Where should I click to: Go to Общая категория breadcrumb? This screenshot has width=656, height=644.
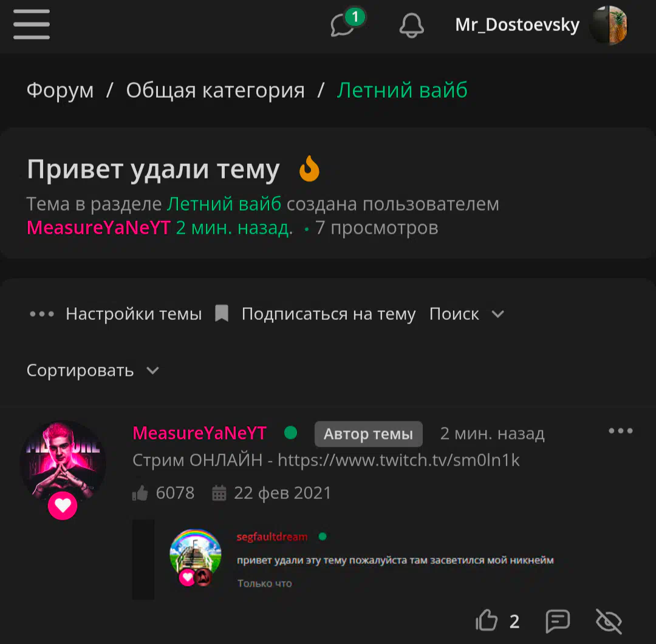tap(216, 90)
